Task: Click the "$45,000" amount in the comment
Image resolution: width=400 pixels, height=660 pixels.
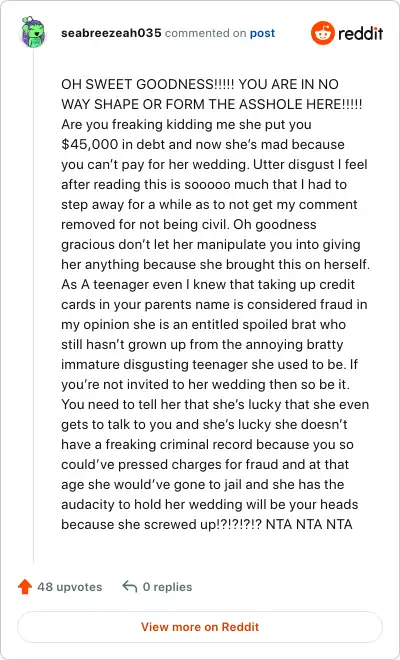Action: (90, 144)
